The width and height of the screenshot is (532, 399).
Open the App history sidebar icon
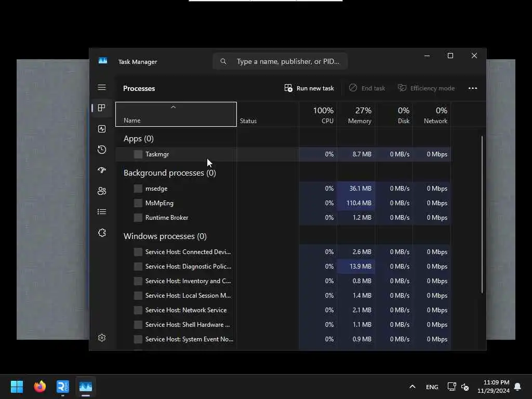coord(102,150)
